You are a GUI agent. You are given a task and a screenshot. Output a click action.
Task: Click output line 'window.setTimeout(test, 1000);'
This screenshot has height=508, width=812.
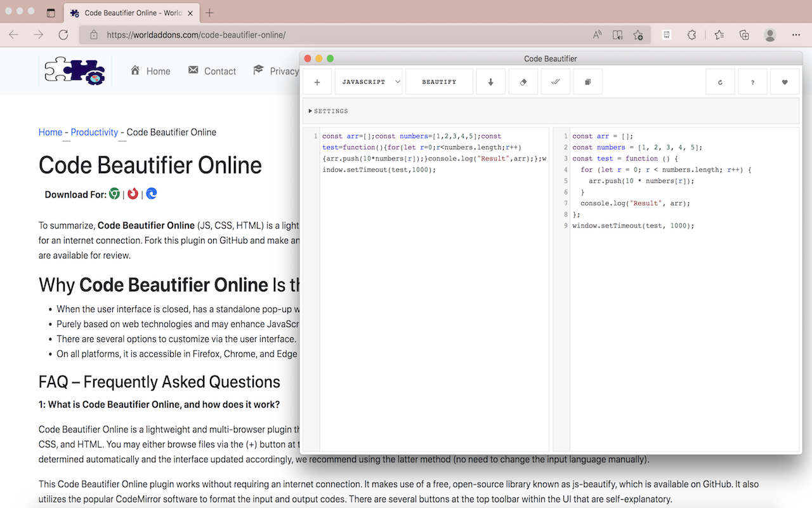(x=633, y=225)
